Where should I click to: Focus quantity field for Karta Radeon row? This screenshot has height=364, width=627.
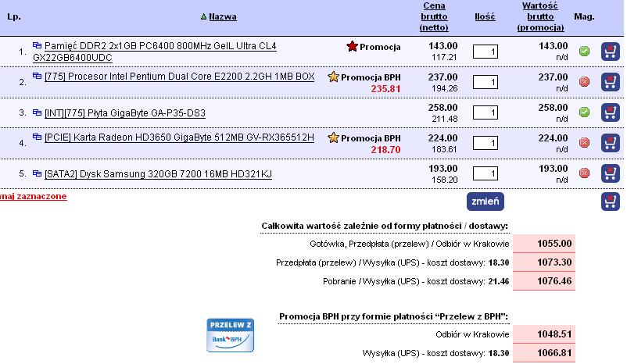[485, 143]
